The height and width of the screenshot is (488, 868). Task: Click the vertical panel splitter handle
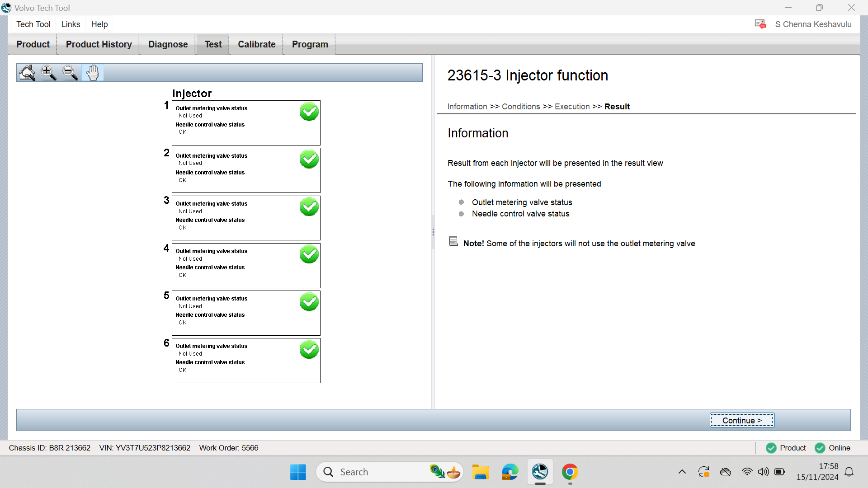pos(433,232)
